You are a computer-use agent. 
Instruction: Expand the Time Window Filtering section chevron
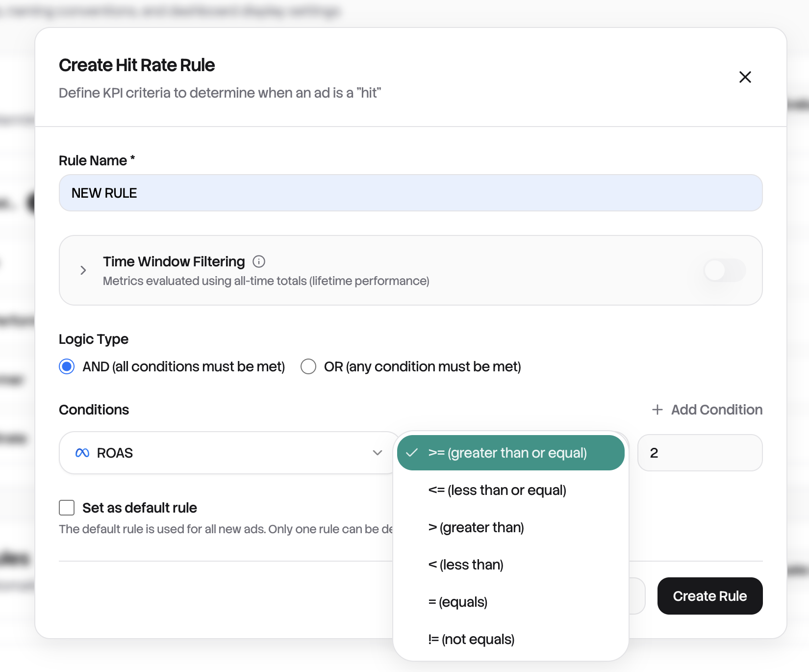pyautogui.click(x=83, y=270)
